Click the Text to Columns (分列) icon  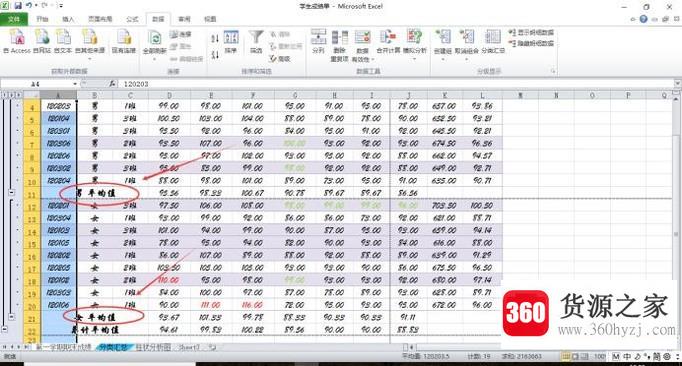click(x=318, y=37)
